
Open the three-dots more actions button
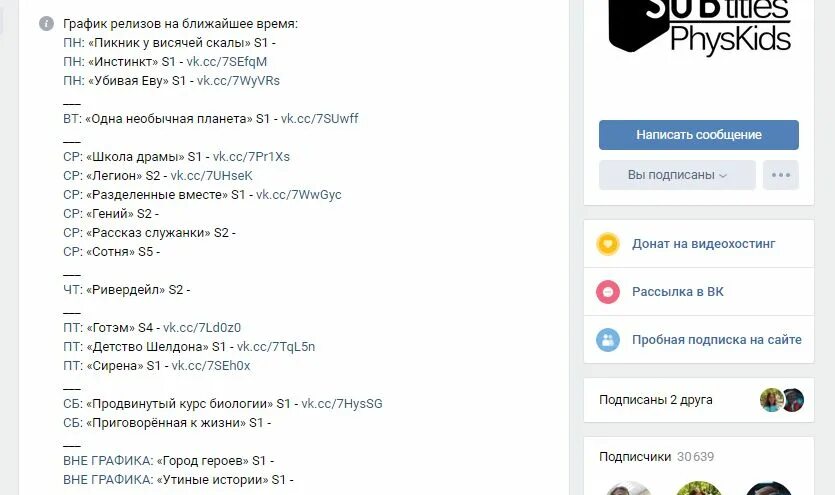[x=781, y=175]
